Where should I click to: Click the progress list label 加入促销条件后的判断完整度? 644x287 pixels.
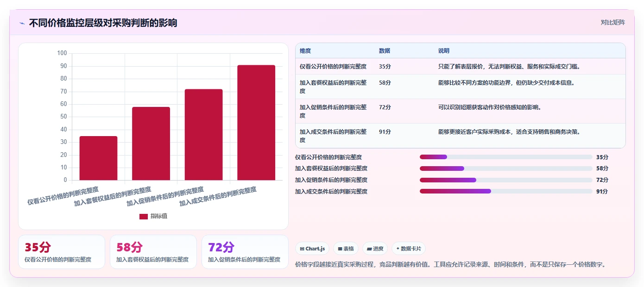(x=331, y=180)
